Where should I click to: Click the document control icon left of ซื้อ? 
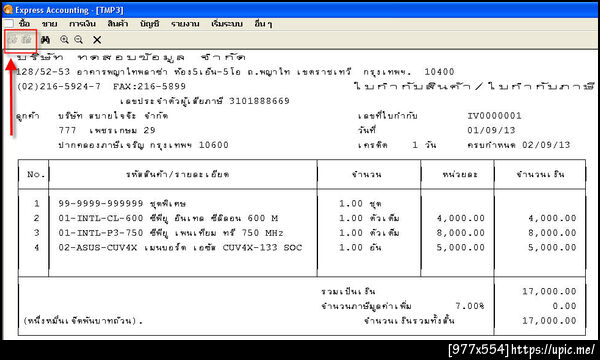pos(8,24)
